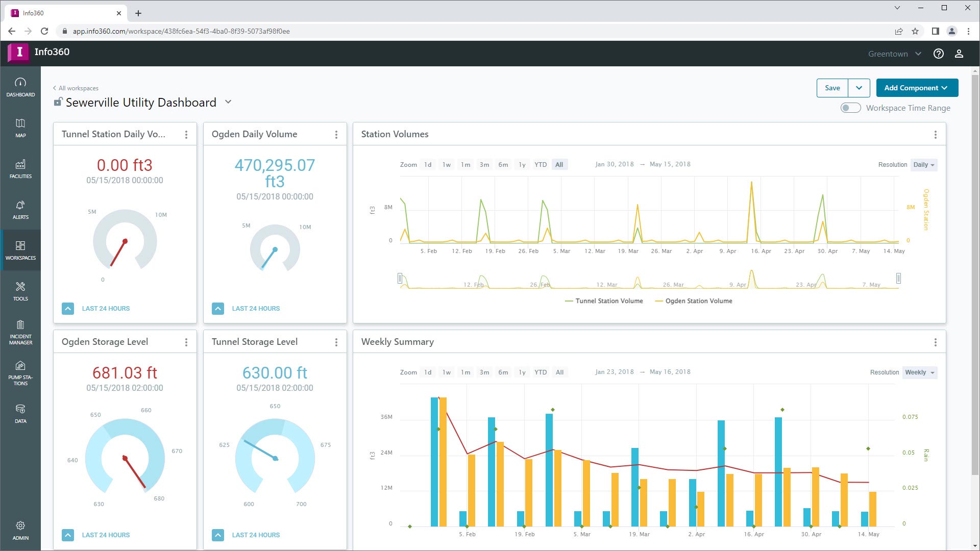
Task: Select YTD zoom in Weekly Summary
Action: pyautogui.click(x=540, y=372)
